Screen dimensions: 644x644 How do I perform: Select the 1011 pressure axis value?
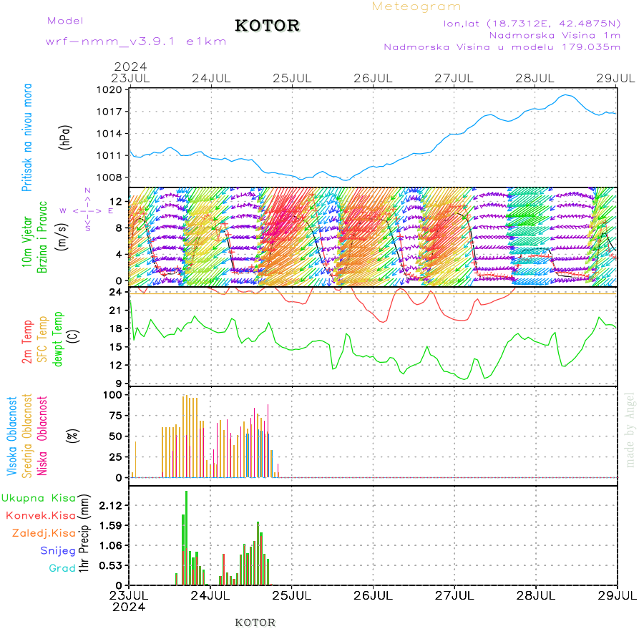pyautogui.click(x=109, y=156)
